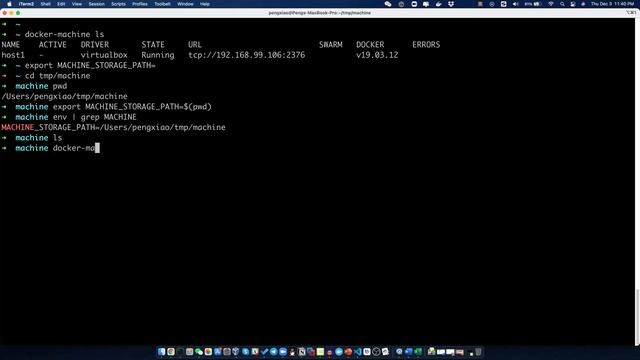The width and height of the screenshot is (640, 360).
Task: Open Microsoft Excel from the dock
Action: click(418, 351)
